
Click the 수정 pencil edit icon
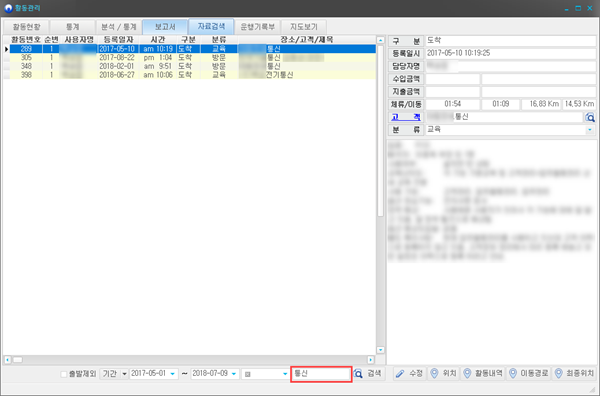point(400,374)
